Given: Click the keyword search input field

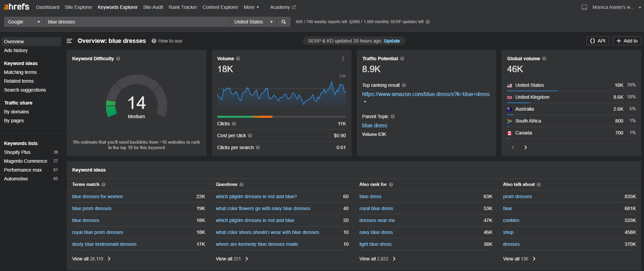Looking at the screenshot, I should click(x=137, y=22).
